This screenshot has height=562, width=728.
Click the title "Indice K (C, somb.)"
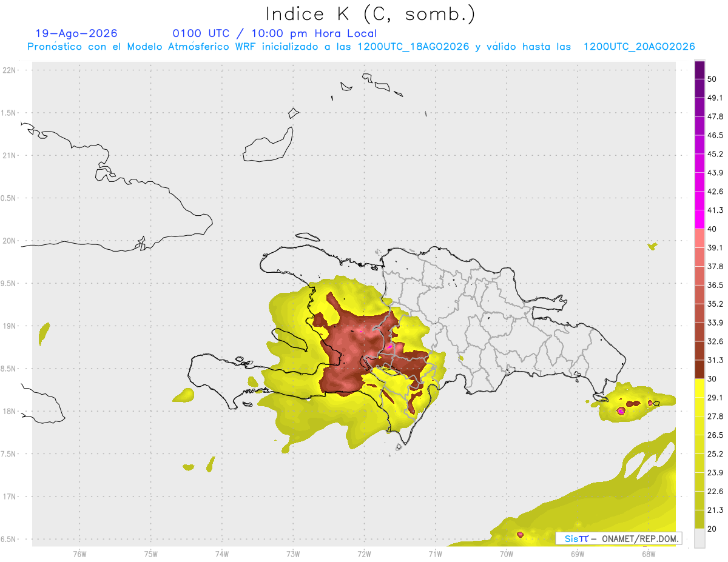[370, 14]
